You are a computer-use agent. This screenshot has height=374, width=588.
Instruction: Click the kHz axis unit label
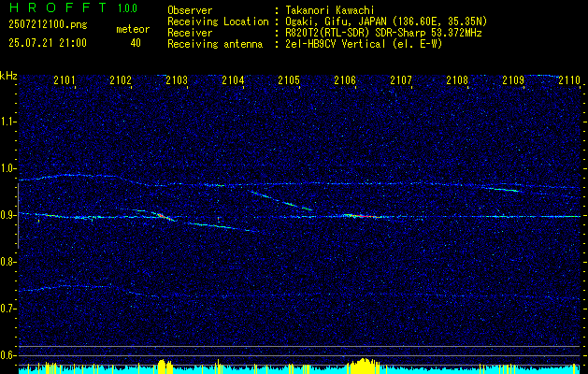(8, 76)
